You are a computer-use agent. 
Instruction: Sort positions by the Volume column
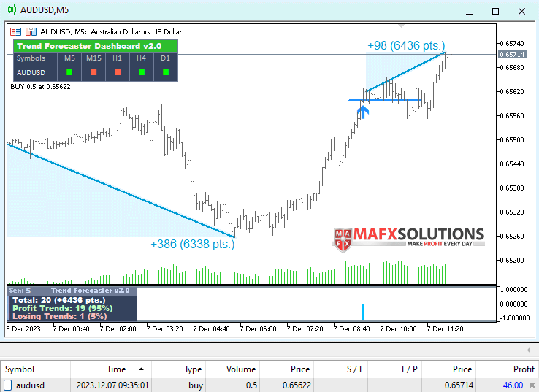(232, 369)
